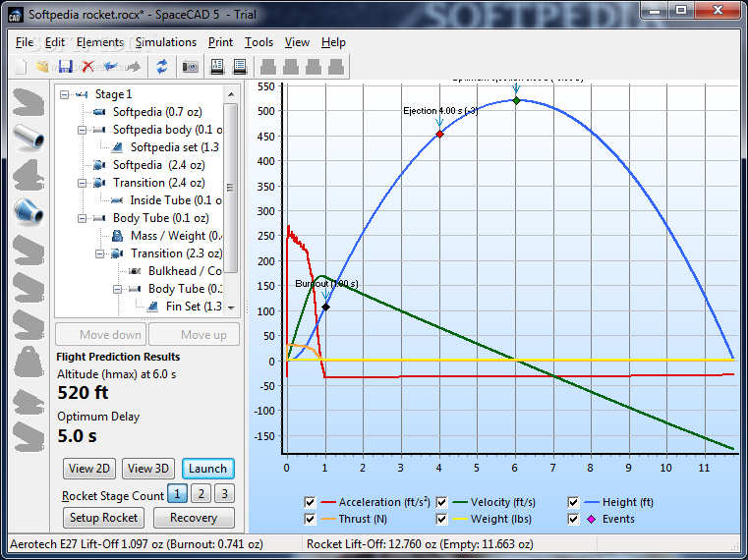Click the tube icon beside Inside Tube

(x=117, y=200)
